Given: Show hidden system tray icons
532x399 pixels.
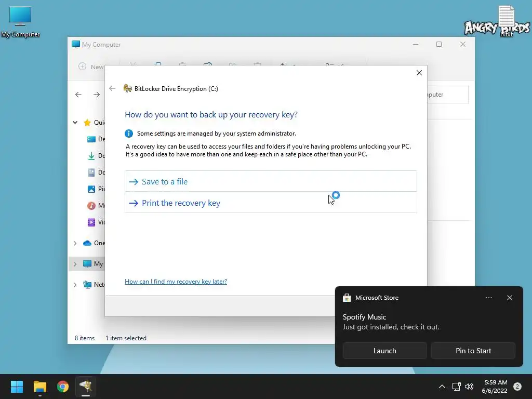Looking at the screenshot, I should [x=442, y=387].
